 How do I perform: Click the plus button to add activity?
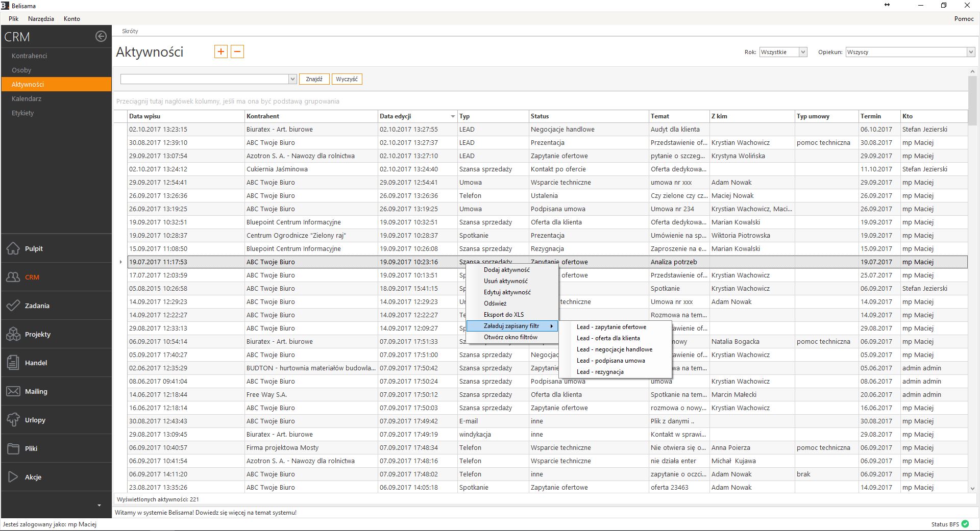pos(221,52)
